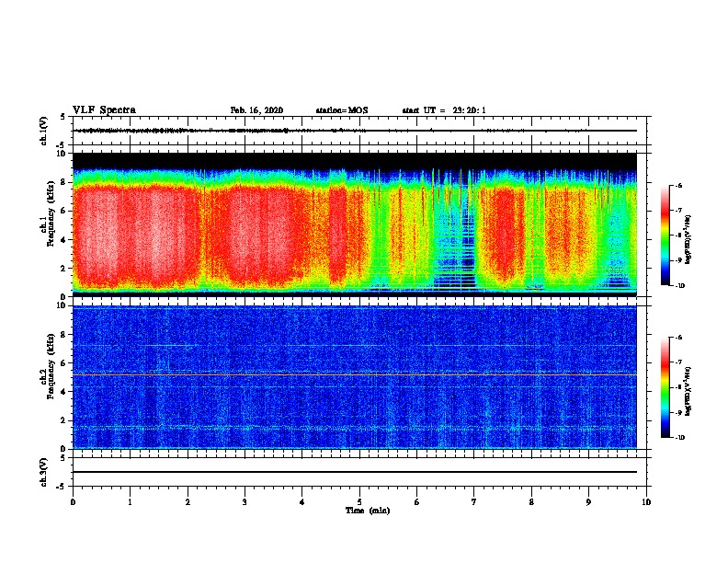The image size is (728, 563).
Task: Click time axis tick label '2'
Action: [x=188, y=502]
